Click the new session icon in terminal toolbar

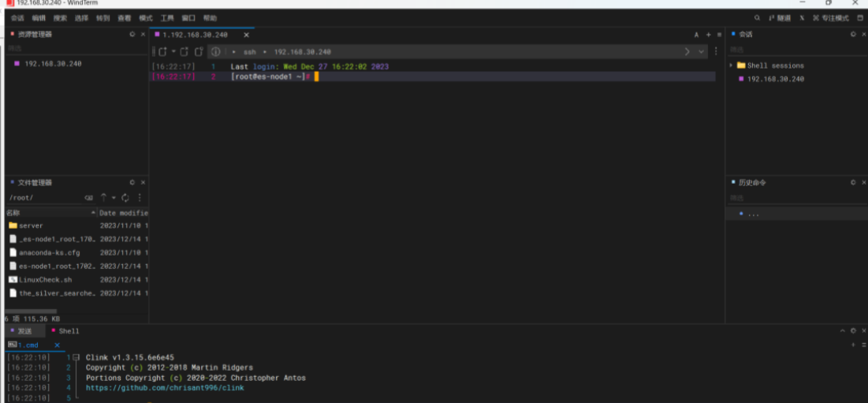click(x=162, y=51)
